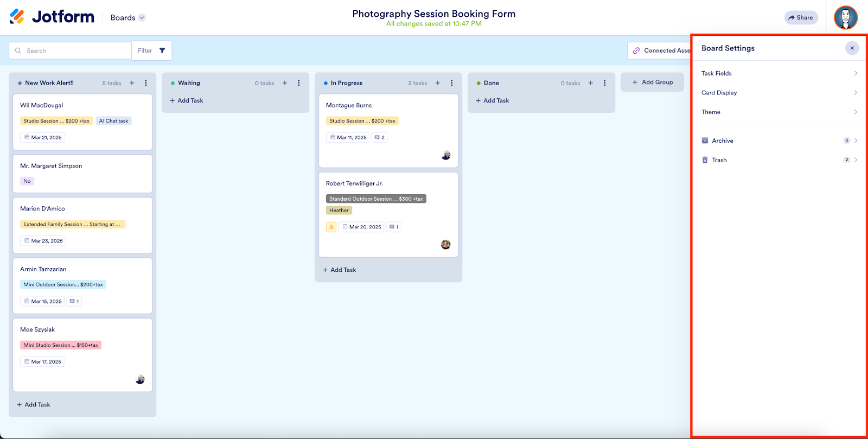
Task: Expand the Task Fields settings
Action: 778,73
